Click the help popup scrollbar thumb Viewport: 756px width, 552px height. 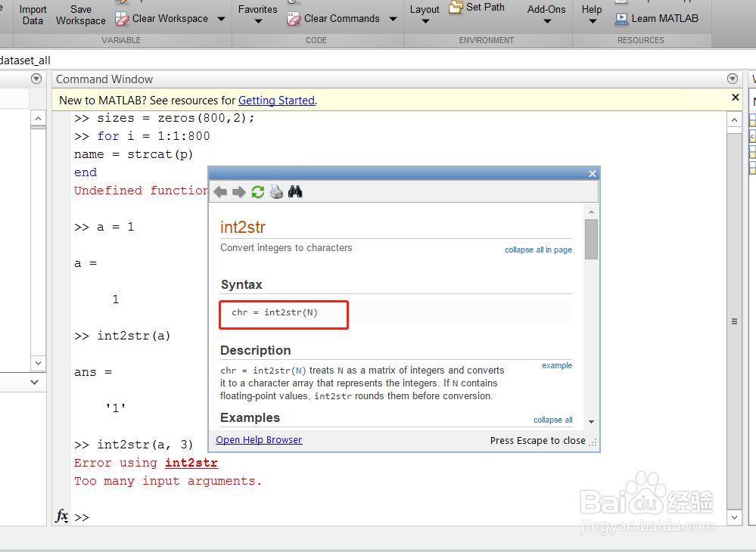(591, 240)
